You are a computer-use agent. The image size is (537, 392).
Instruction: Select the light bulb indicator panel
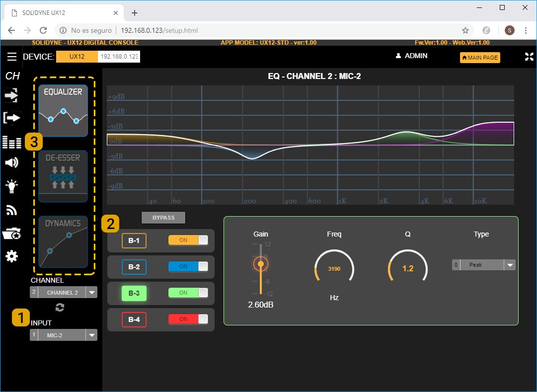click(11, 187)
